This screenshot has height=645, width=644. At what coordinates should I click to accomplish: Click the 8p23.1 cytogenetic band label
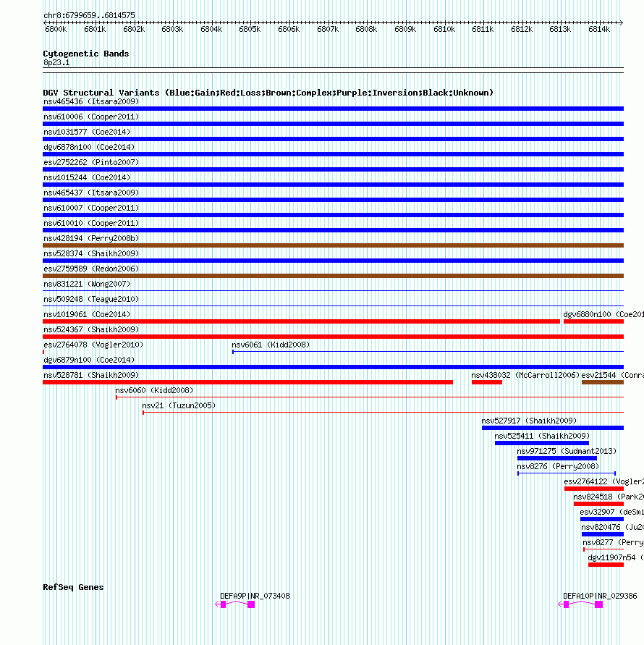pyautogui.click(x=56, y=63)
